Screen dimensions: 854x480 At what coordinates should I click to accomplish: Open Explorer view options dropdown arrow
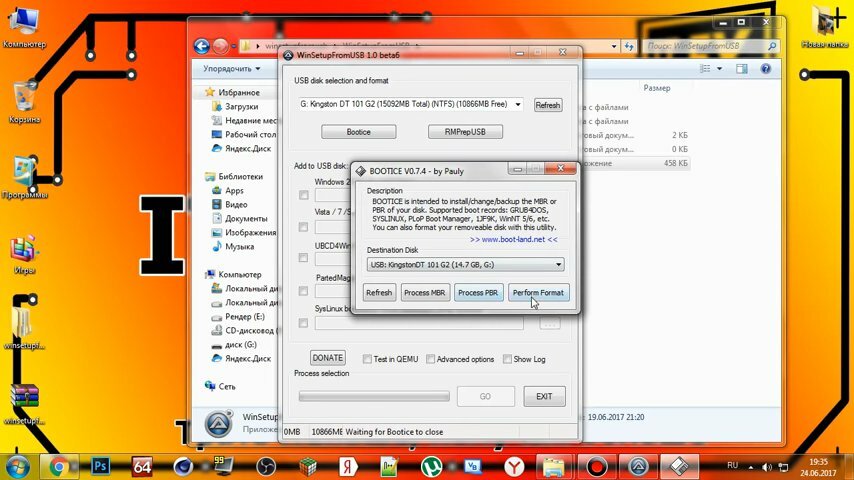(x=719, y=69)
